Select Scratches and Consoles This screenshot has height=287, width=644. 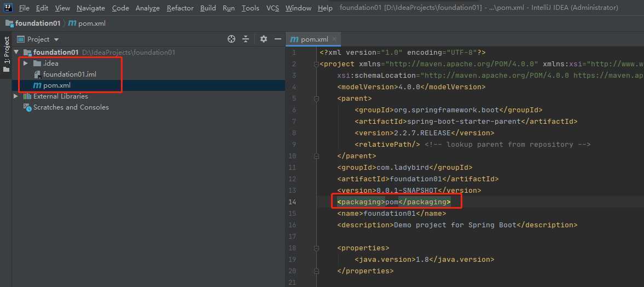click(x=71, y=107)
